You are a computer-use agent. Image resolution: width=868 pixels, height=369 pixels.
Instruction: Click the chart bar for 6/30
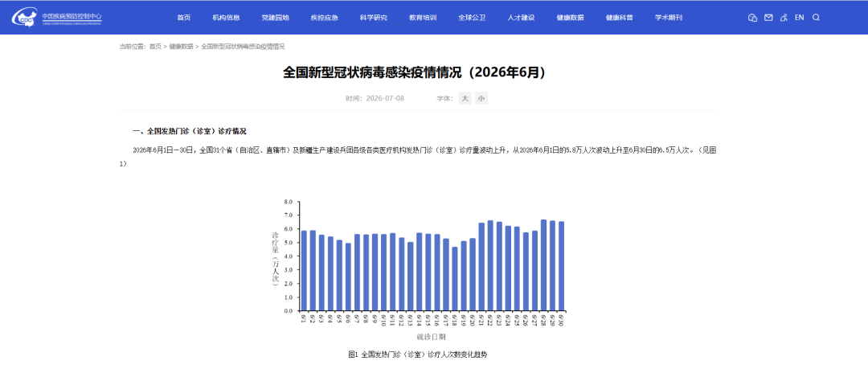click(x=561, y=267)
